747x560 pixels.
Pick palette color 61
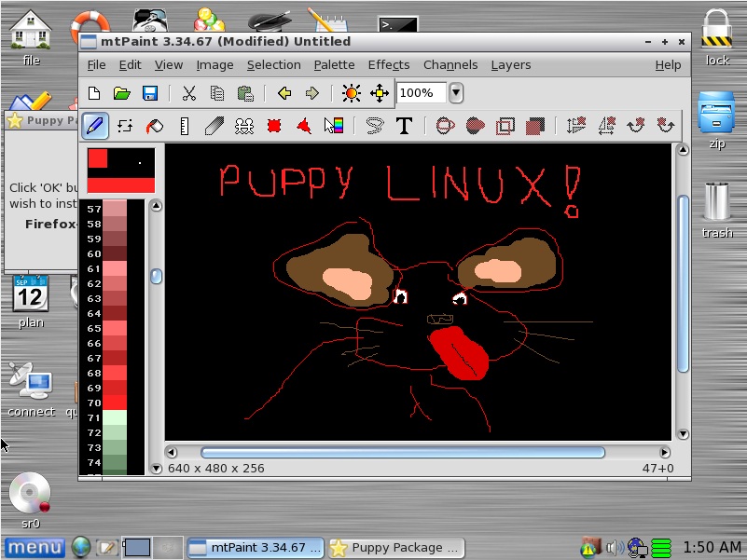click(x=115, y=268)
